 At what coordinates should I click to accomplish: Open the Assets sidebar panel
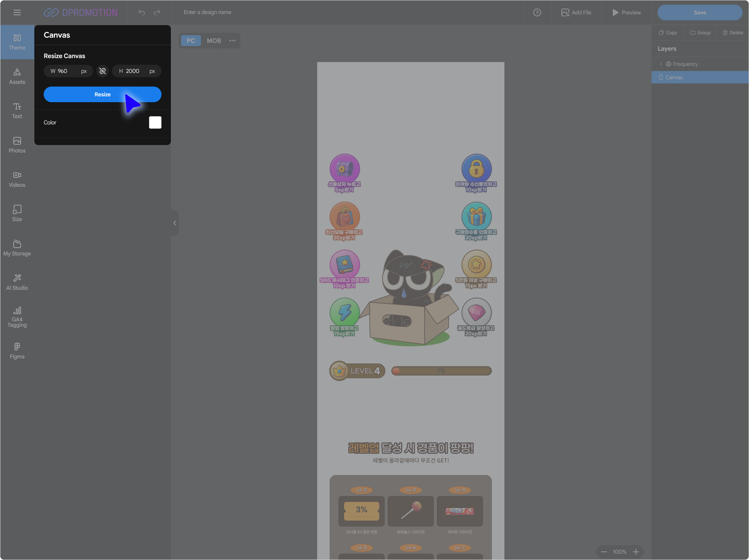click(17, 76)
